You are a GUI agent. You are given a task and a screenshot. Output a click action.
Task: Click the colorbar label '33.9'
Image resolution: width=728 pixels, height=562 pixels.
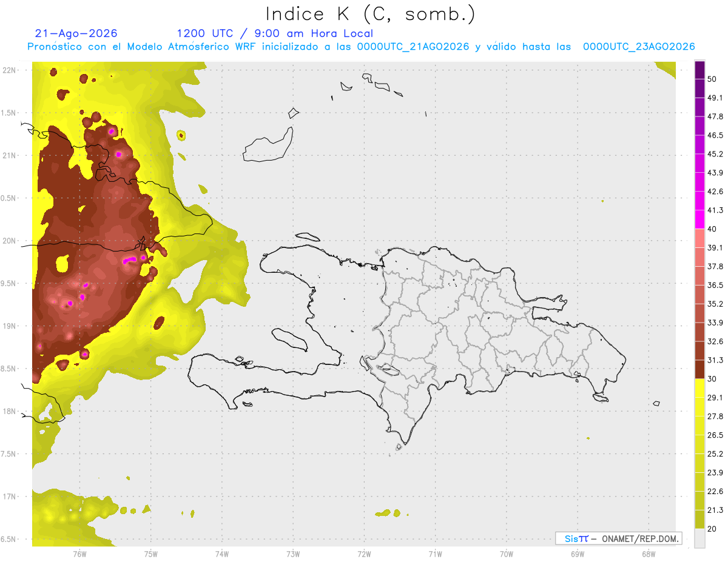click(715, 323)
